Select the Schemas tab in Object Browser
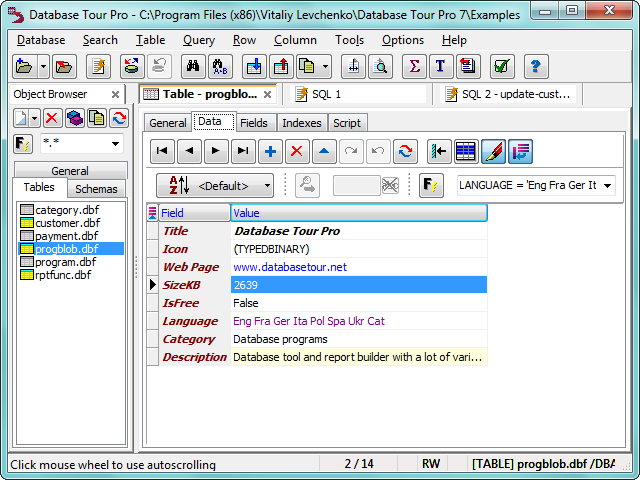640x480 pixels. 96,189
